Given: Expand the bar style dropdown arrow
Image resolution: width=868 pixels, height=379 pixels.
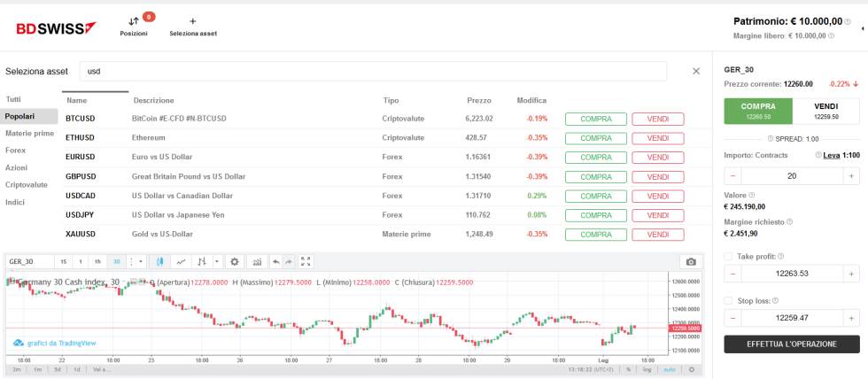Looking at the screenshot, I should [x=216, y=261].
